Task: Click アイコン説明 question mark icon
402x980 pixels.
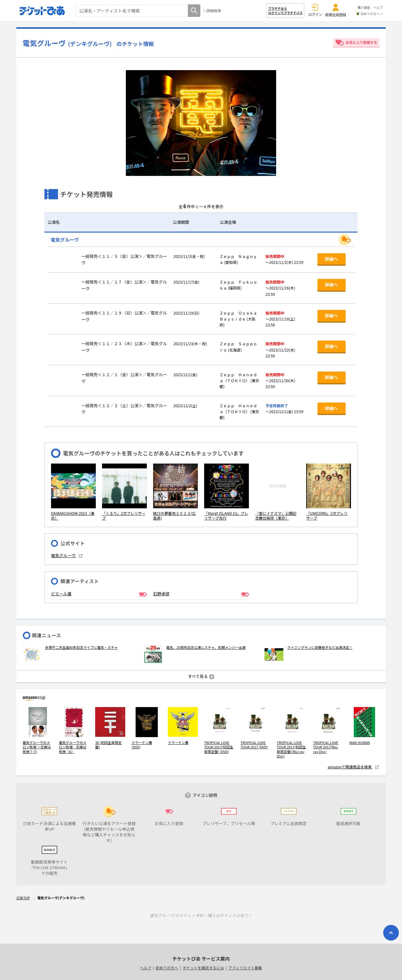Action: 188,795
